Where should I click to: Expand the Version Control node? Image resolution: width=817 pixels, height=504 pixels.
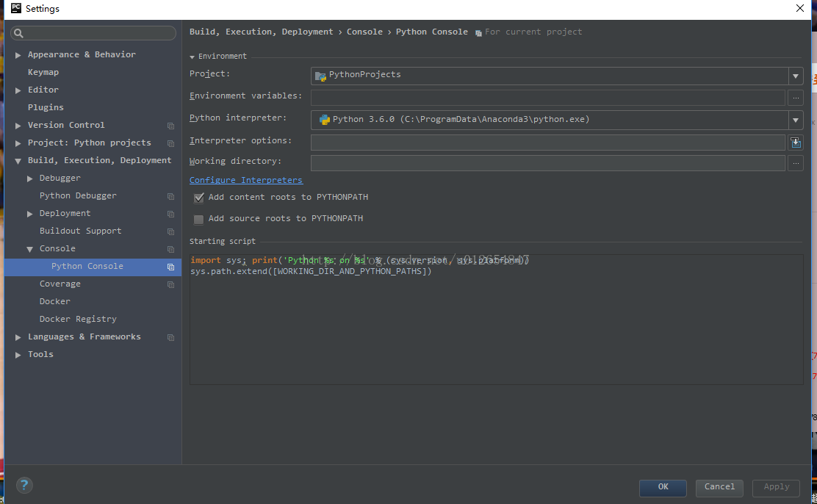coord(18,126)
